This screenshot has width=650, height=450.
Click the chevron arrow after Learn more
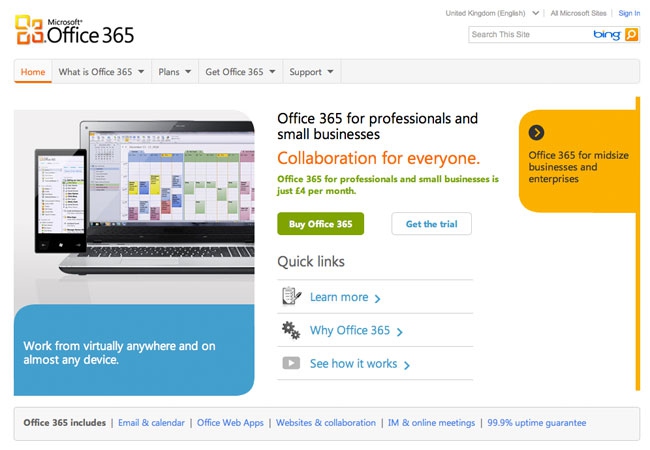[377, 298]
